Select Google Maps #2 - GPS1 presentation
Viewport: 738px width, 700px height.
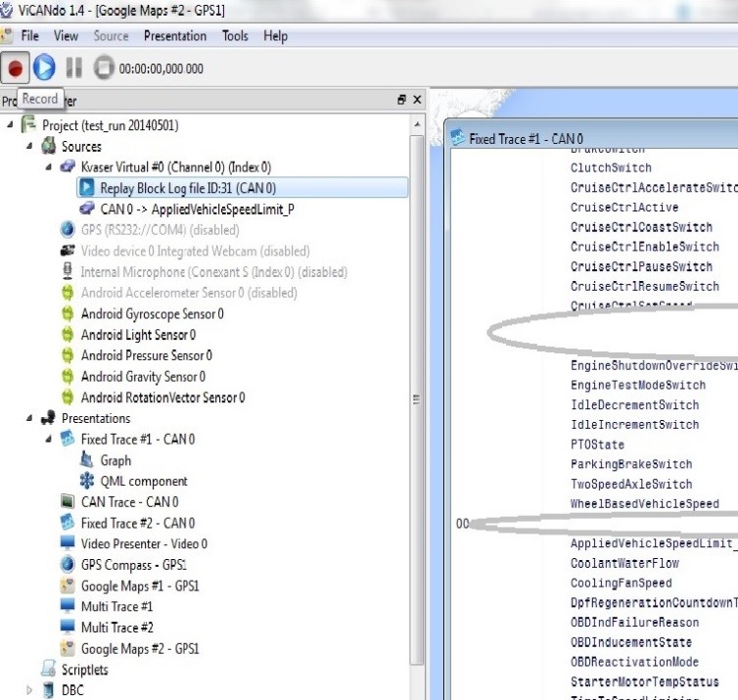pyautogui.click(x=140, y=648)
